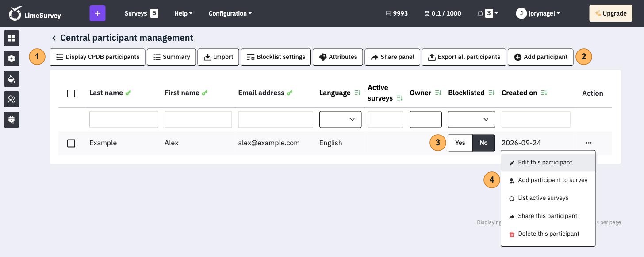The image size is (644, 257).
Task: Click the key icon next to Email address
Action: click(290, 93)
